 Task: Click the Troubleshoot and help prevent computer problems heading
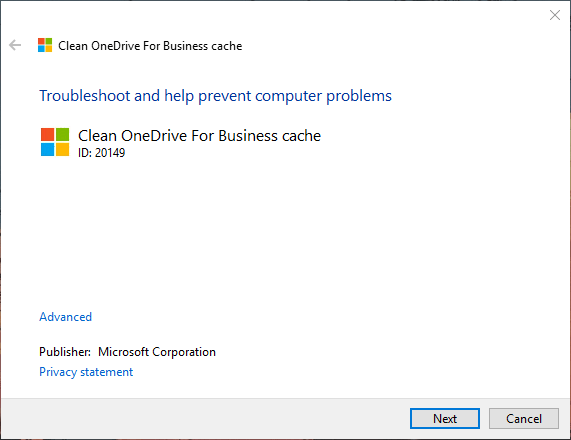point(215,96)
